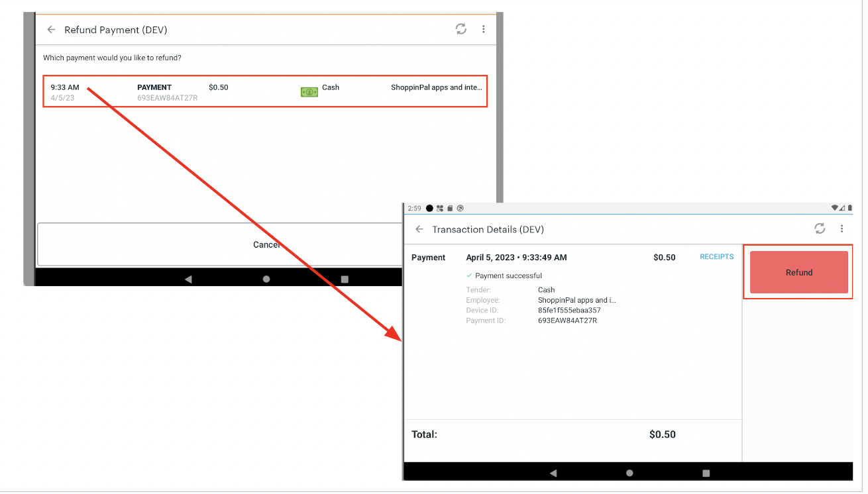Select the 9:33 AM payment entry
This screenshot has width=868, height=494.
click(x=265, y=91)
